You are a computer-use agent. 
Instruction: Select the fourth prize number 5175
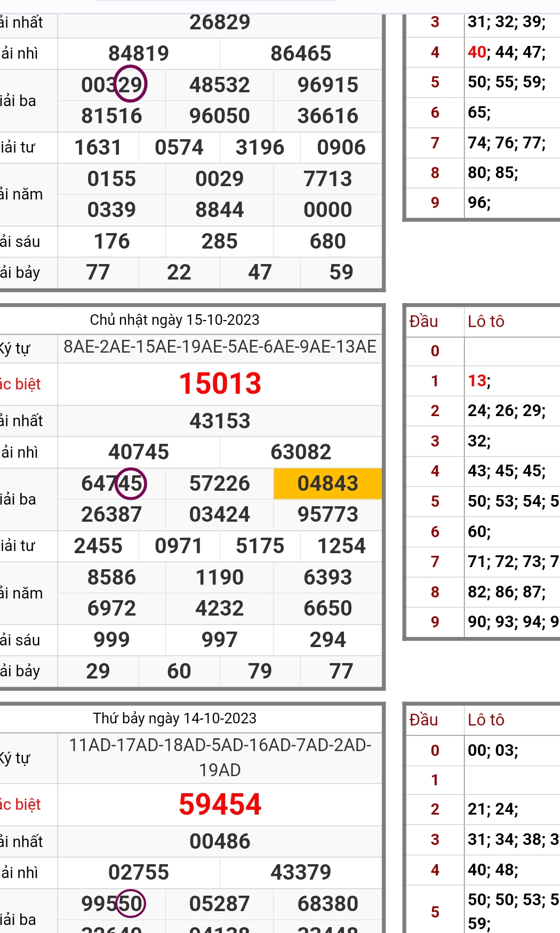pyautogui.click(x=260, y=546)
